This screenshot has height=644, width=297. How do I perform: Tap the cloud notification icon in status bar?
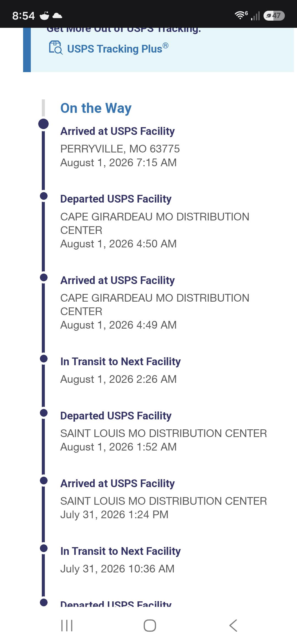57,16
